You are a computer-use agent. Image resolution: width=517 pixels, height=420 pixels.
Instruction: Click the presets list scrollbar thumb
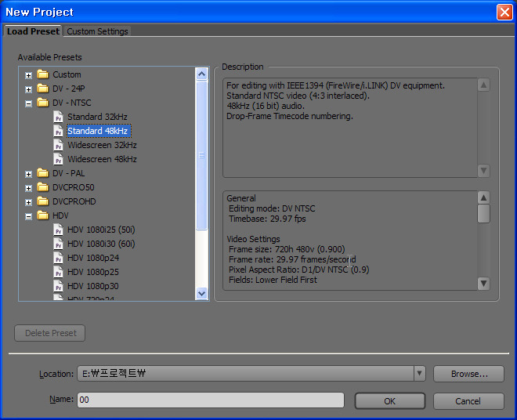[x=201, y=154]
